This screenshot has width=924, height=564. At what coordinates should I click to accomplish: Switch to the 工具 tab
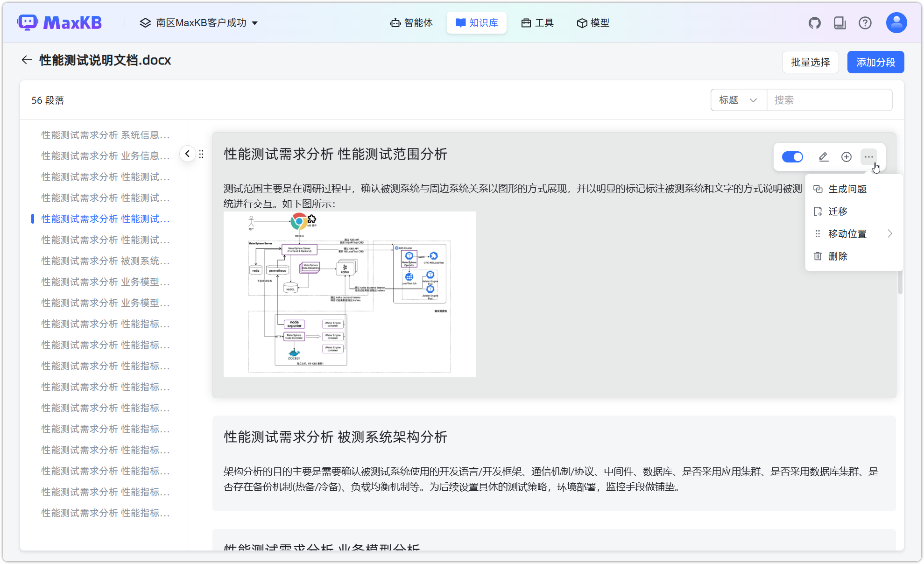[x=537, y=22]
